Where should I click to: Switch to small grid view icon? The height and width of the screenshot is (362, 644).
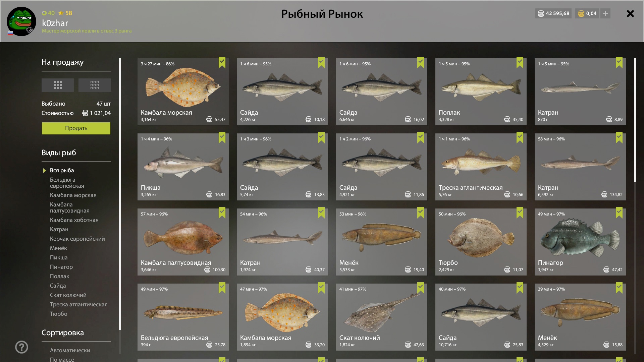(x=94, y=85)
